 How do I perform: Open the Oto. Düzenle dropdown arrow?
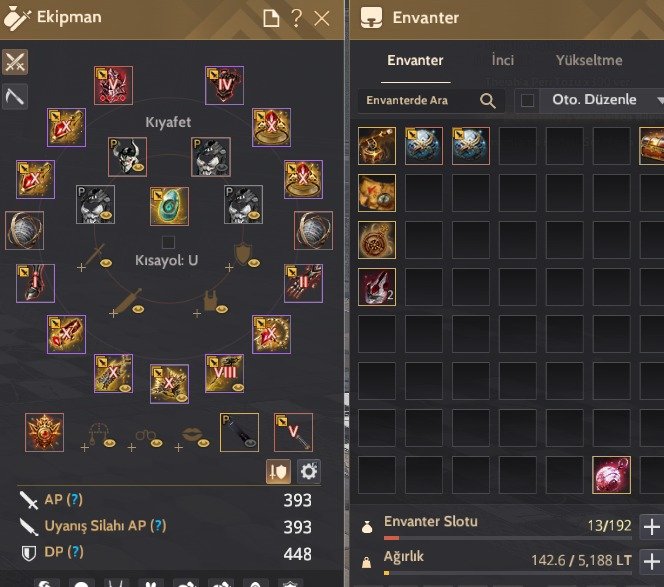[x=660, y=100]
